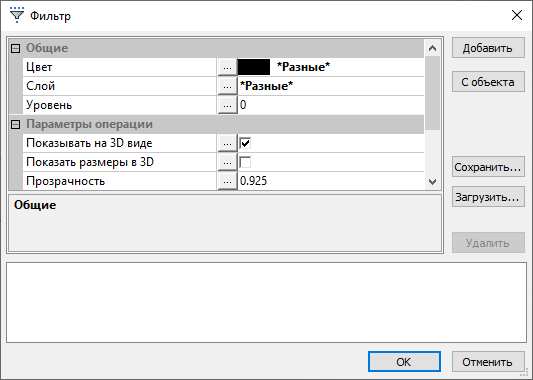Open the ellipsis button beside Прозрачность
Screen dimensions: 533x380
coord(227,182)
